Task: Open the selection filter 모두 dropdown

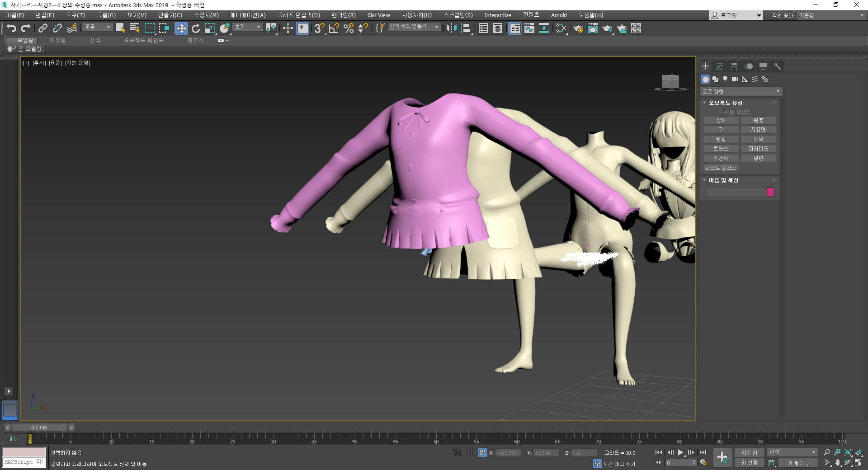Action: coord(98,27)
